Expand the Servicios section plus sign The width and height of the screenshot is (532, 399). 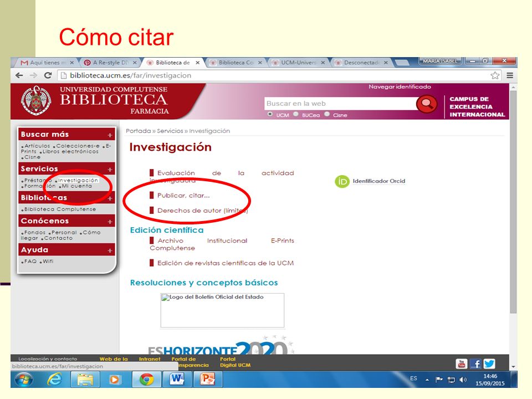(110, 170)
